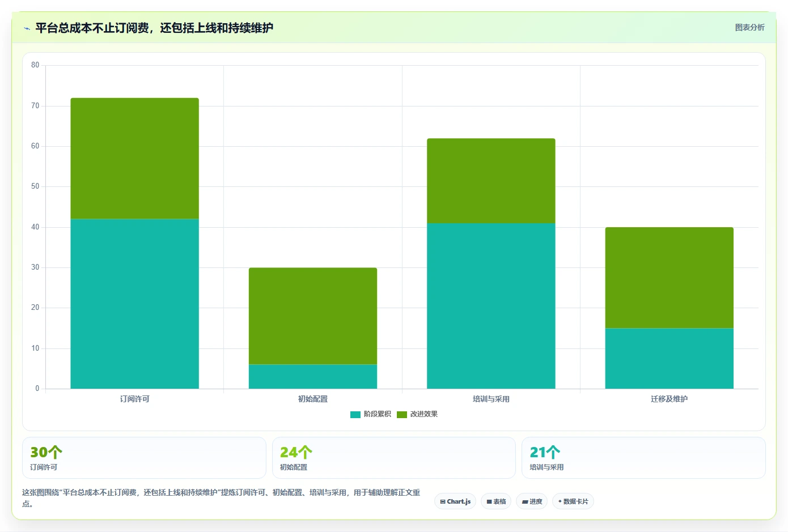Image resolution: width=788 pixels, height=532 pixels.
Task: Select the teal segment of the 初始配置 bar
Action: (x=313, y=376)
